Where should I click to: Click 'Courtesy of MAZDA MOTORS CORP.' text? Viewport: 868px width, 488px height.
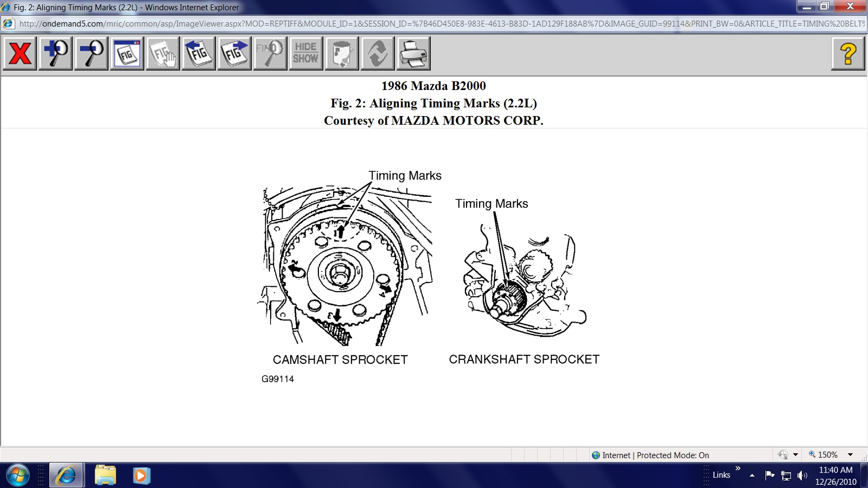[x=433, y=120]
